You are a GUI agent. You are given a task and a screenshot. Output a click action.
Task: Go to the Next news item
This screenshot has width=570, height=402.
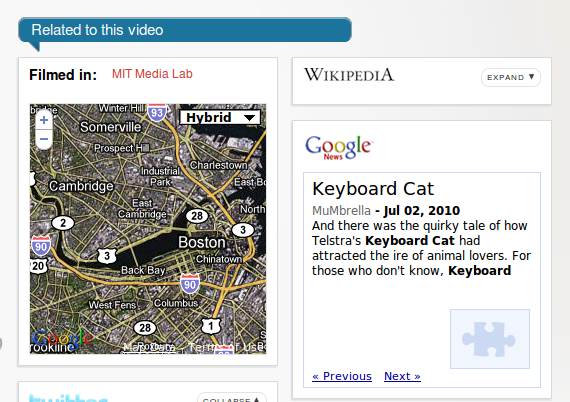(402, 376)
